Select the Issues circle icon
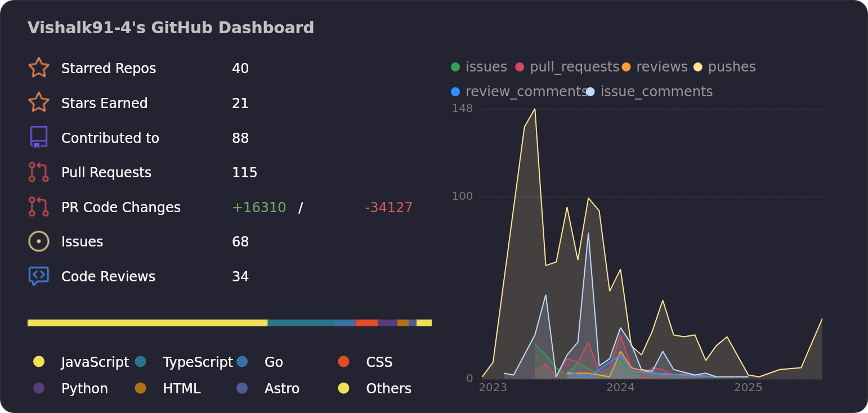The height and width of the screenshot is (413, 868). click(38, 241)
